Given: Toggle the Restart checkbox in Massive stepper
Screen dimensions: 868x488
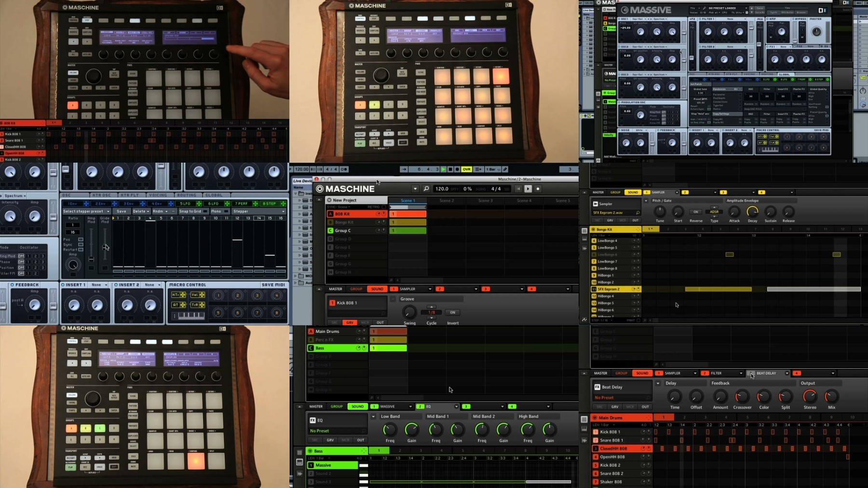Looking at the screenshot, I should tap(81, 250).
